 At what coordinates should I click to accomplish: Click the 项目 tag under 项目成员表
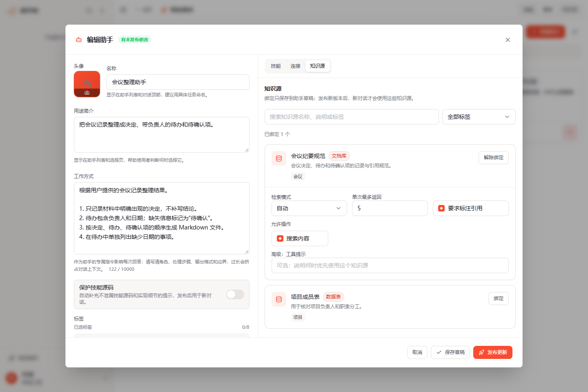pyautogui.click(x=298, y=317)
